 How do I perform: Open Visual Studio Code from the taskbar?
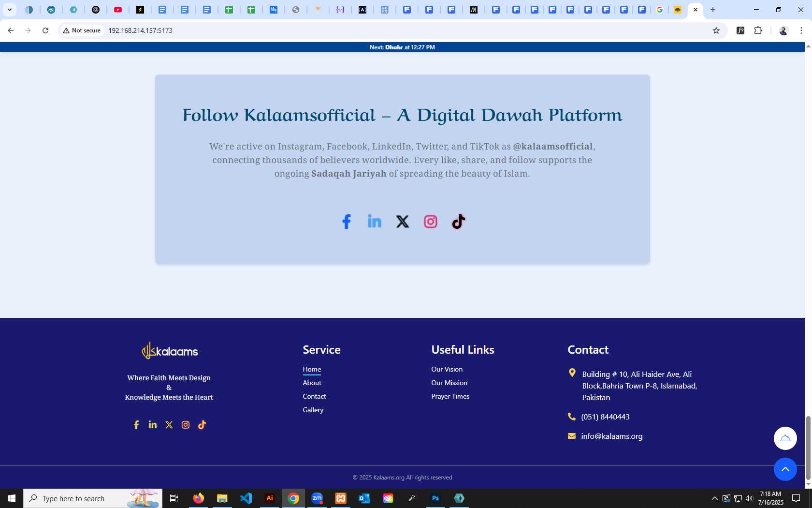pyautogui.click(x=246, y=498)
